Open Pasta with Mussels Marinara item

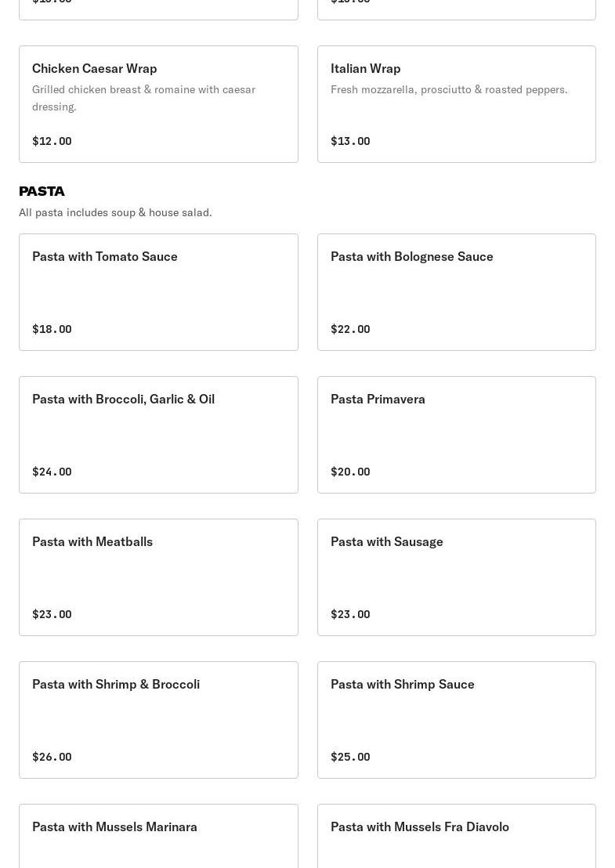158,835
